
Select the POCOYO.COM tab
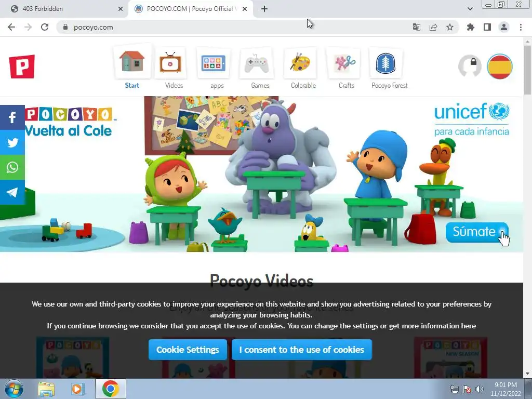click(190, 9)
